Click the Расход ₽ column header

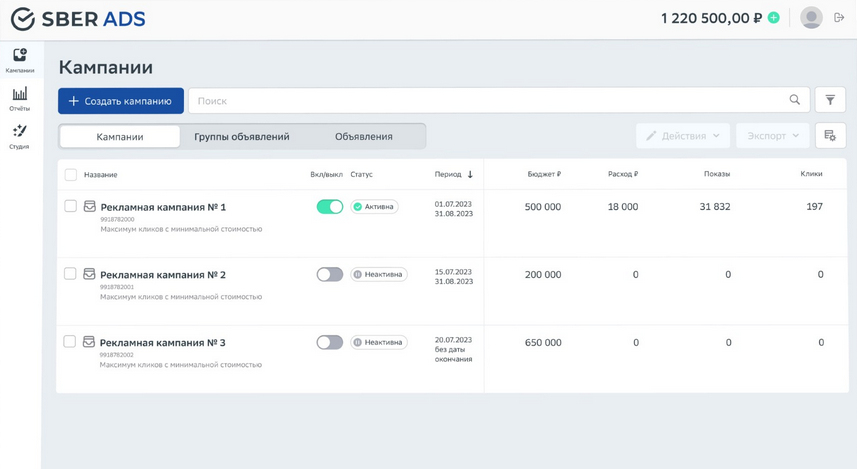pos(623,174)
